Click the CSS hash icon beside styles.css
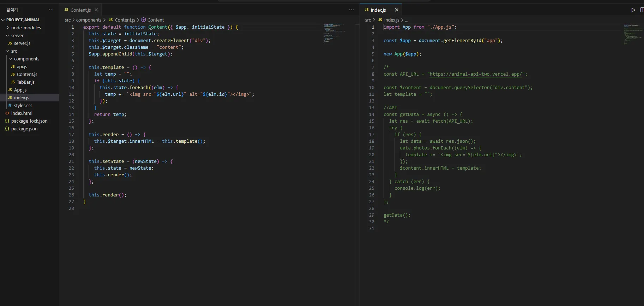644x306 pixels. pos(10,105)
